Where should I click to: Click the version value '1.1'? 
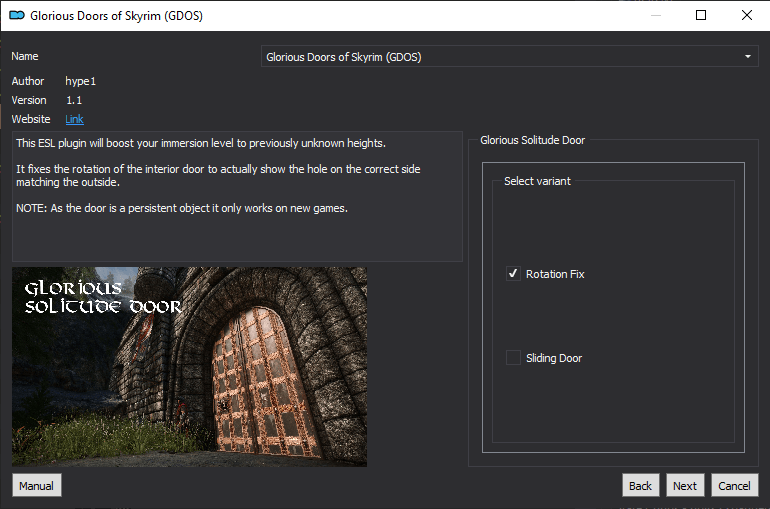coord(74,100)
